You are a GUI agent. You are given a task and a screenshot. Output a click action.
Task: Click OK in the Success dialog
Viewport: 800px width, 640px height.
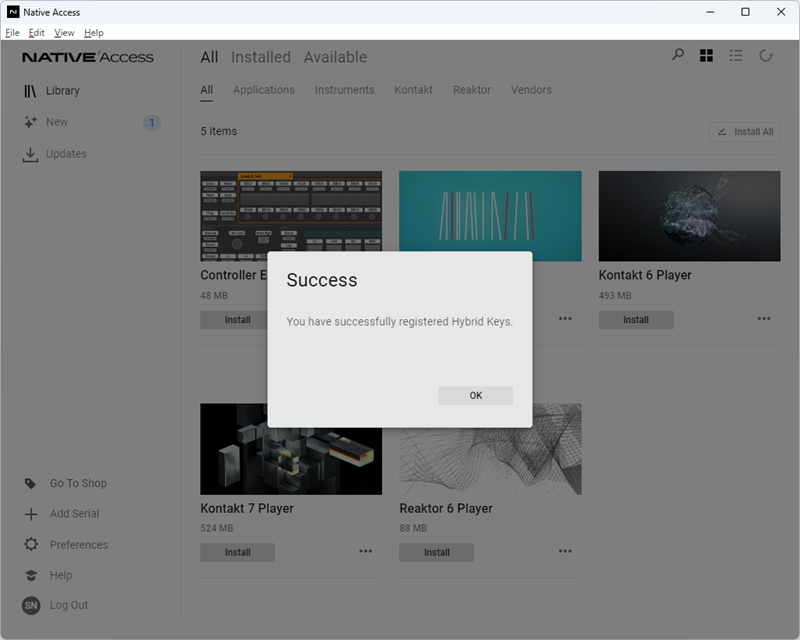point(476,396)
